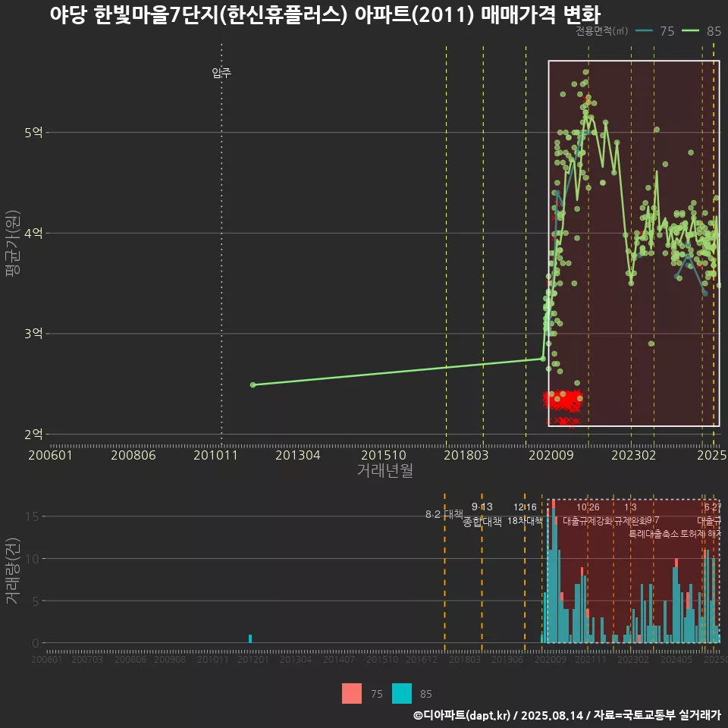
Task: Click '201304' on the price chart axis
Action: 297,455
